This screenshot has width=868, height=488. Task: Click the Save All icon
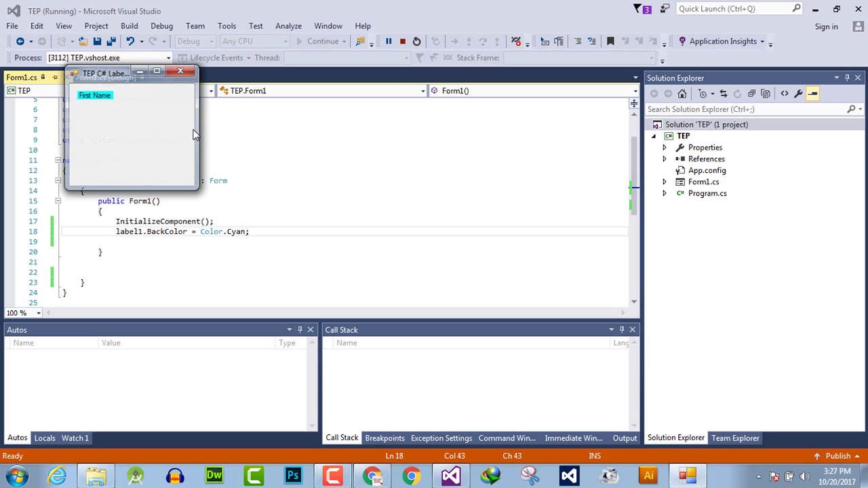coord(111,41)
